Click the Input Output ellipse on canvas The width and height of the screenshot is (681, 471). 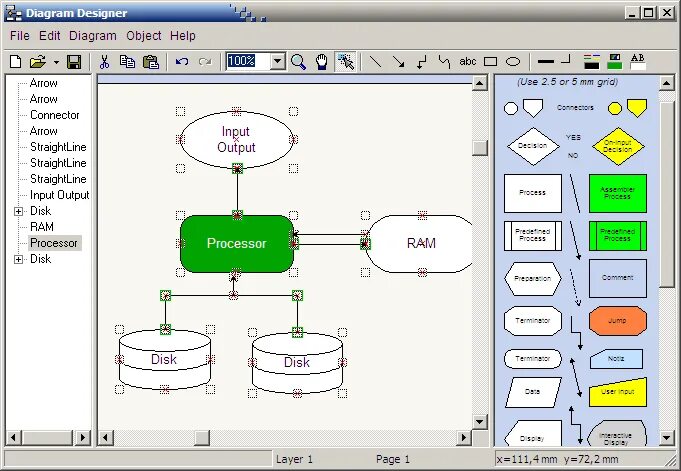click(x=237, y=139)
